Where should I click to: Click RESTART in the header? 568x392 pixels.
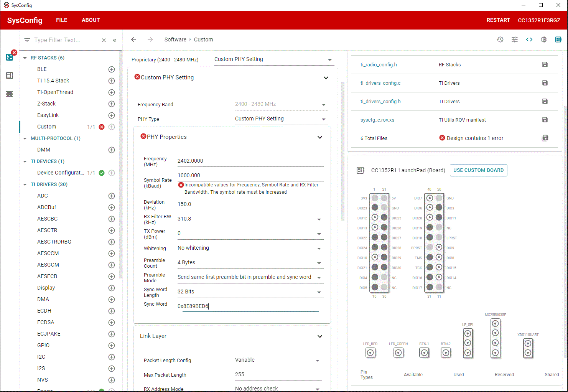coord(498,20)
